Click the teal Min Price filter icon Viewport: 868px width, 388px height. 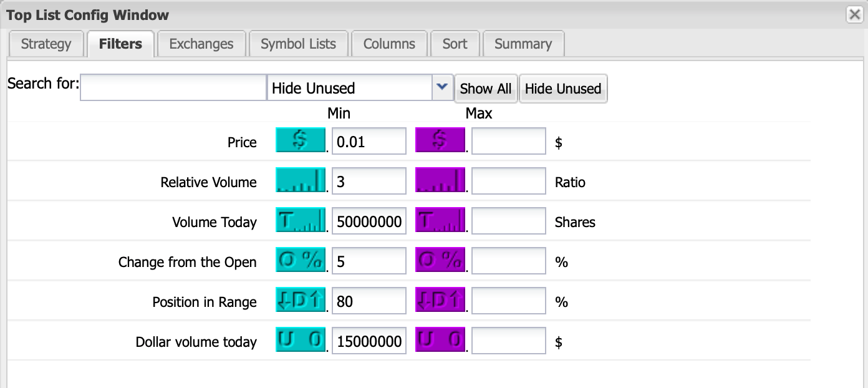[300, 140]
